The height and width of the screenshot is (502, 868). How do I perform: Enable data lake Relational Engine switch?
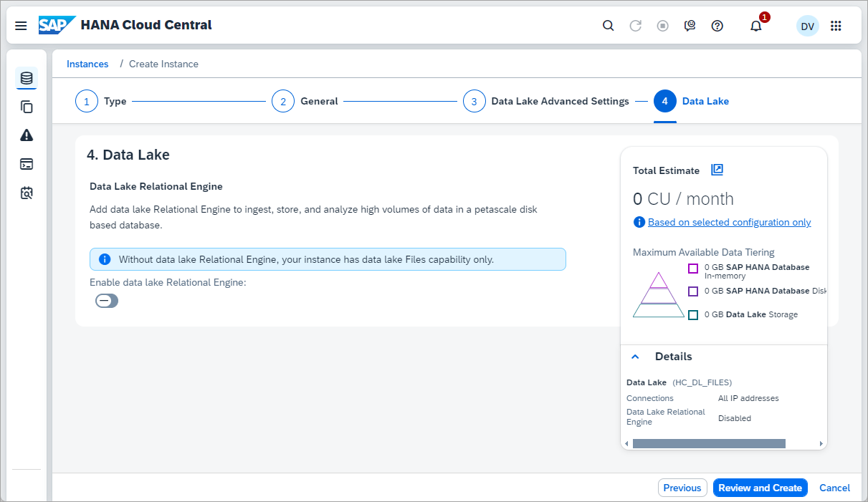107,301
